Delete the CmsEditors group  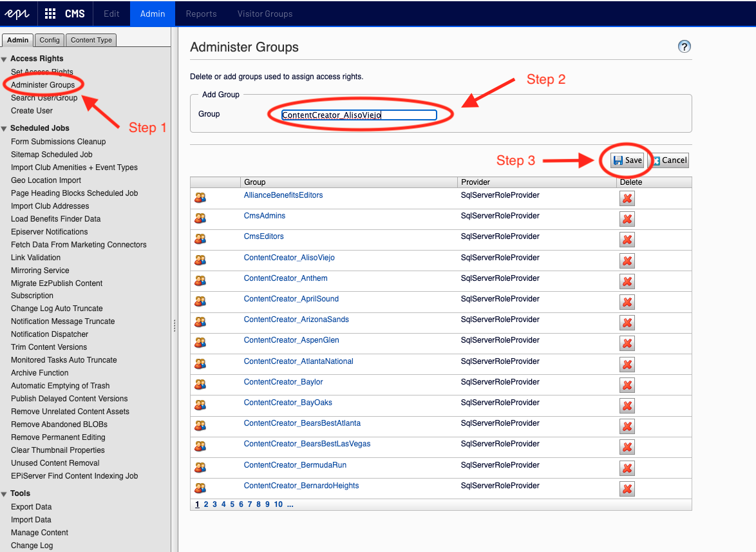627,240
